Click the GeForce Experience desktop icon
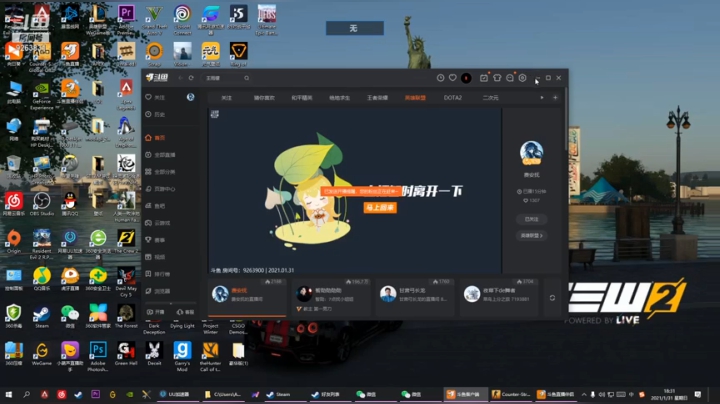This screenshot has width=720, height=404. click(x=41, y=95)
